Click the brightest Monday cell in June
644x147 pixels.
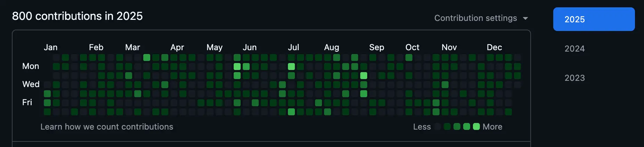237,67
